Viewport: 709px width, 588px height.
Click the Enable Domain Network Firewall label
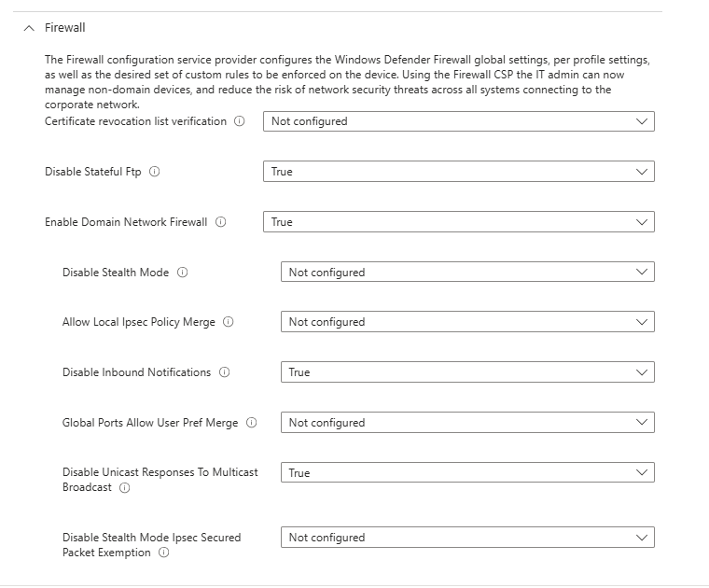click(x=126, y=222)
